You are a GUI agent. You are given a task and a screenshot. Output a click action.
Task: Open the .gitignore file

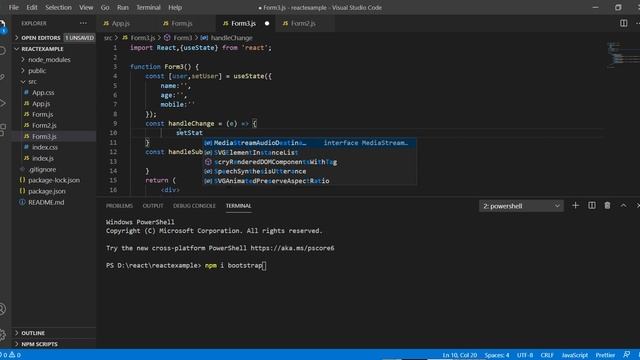pos(42,169)
